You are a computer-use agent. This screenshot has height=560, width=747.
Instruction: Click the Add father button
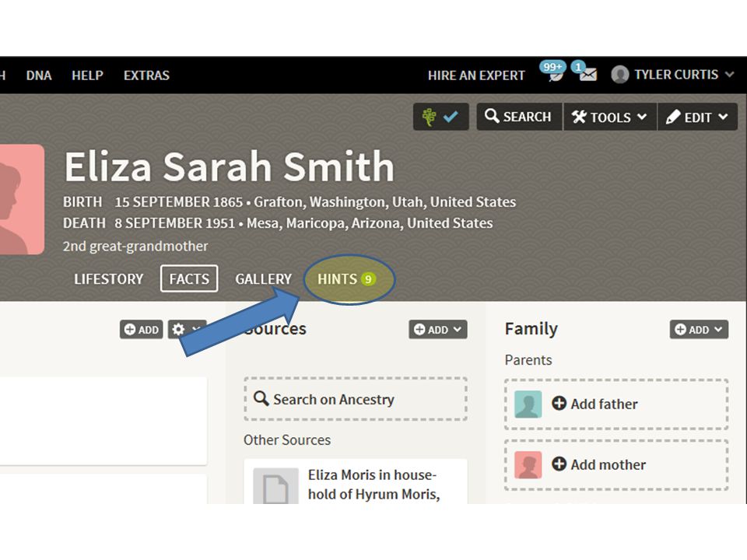tap(616, 404)
